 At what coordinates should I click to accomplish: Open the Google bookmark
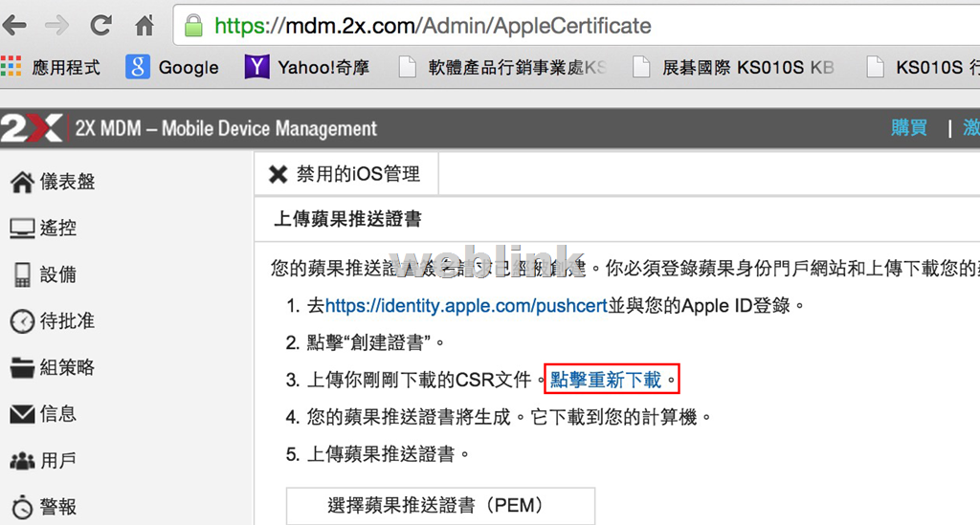(x=172, y=67)
